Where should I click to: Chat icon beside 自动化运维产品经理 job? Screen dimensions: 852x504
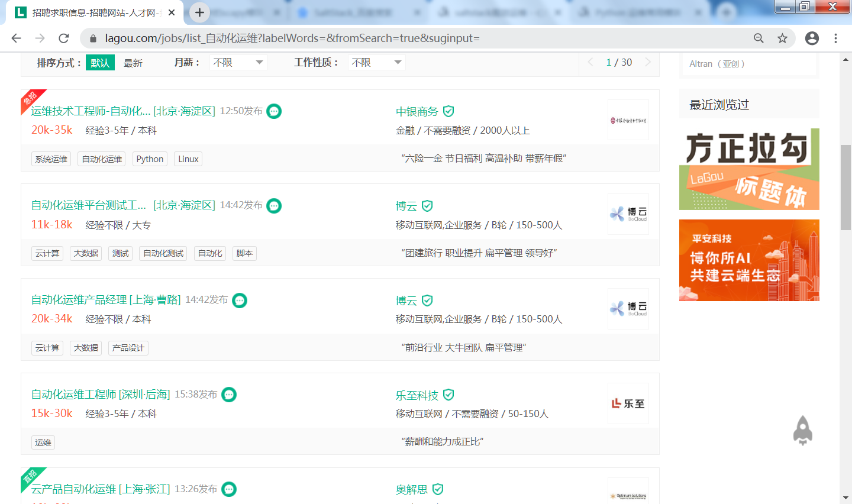tap(240, 301)
